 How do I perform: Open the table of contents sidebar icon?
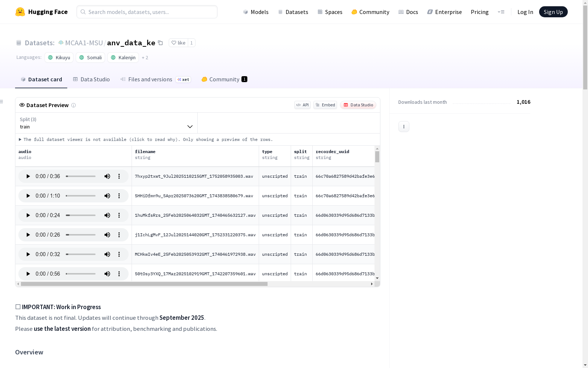(x=1, y=102)
